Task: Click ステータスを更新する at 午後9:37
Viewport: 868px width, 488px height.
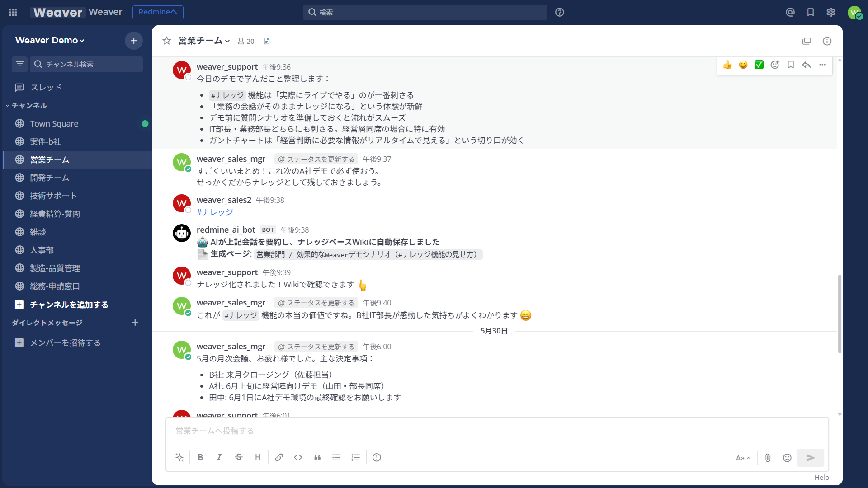Action: [316, 159]
